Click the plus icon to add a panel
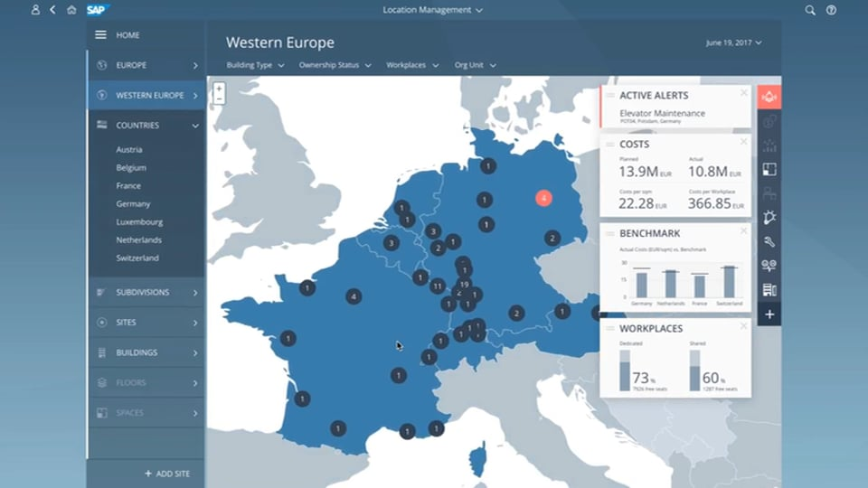 (x=769, y=314)
